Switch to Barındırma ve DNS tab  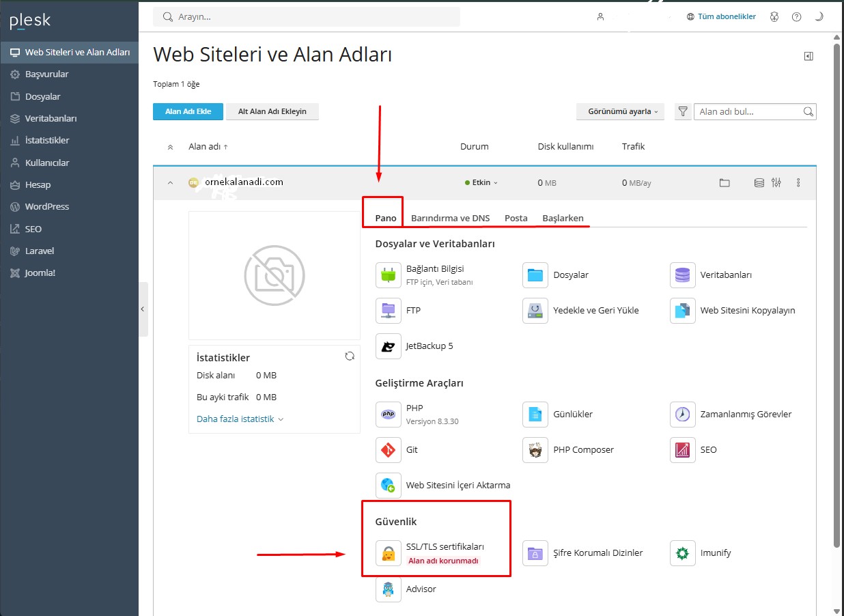pos(450,219)
